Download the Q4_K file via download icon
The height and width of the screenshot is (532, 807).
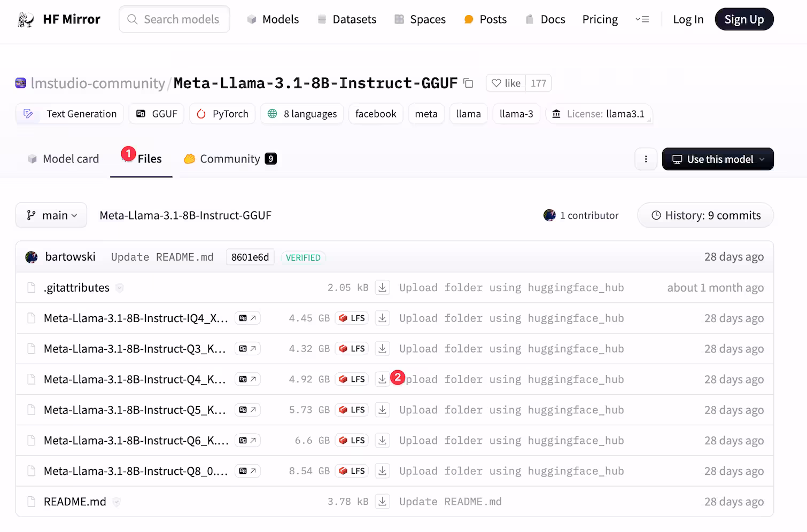[x=383, y=379]
